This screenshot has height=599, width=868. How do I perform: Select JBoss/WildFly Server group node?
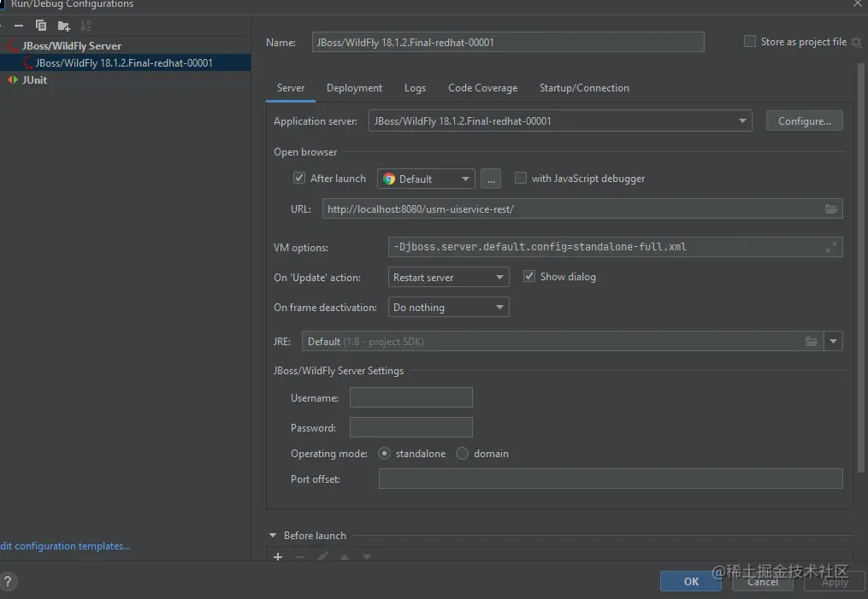click(72, 46)
